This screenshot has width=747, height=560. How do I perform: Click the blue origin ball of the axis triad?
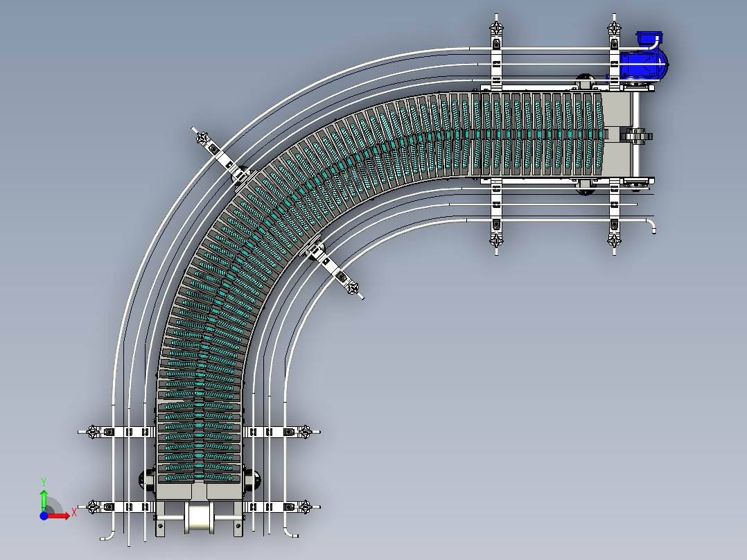coord(44,516)
